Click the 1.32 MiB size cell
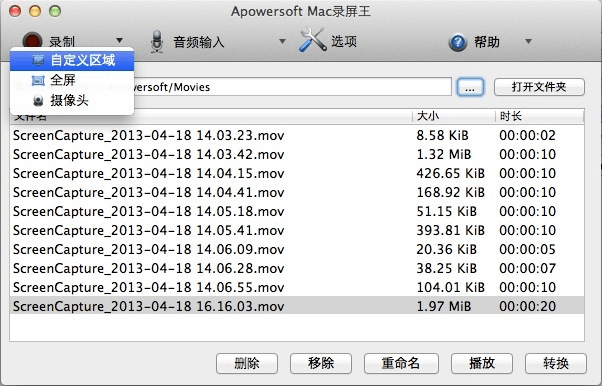Screen dimensions: 602x386 click(x=443, y=154)
